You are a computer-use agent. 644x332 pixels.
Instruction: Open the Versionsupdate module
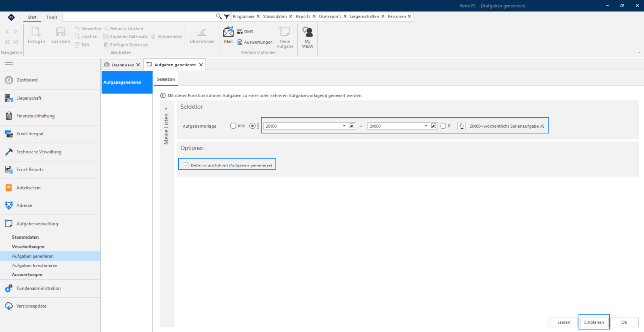click(50, 306)
